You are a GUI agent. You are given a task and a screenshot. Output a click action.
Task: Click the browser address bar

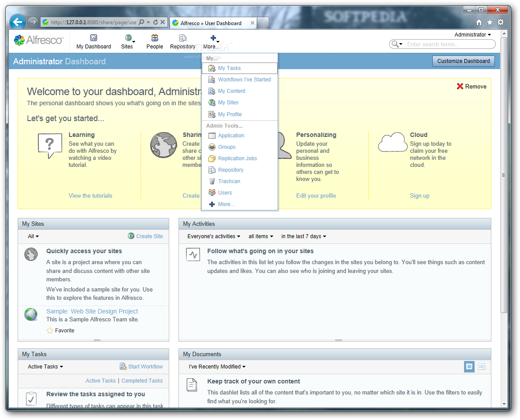point(93,22)
